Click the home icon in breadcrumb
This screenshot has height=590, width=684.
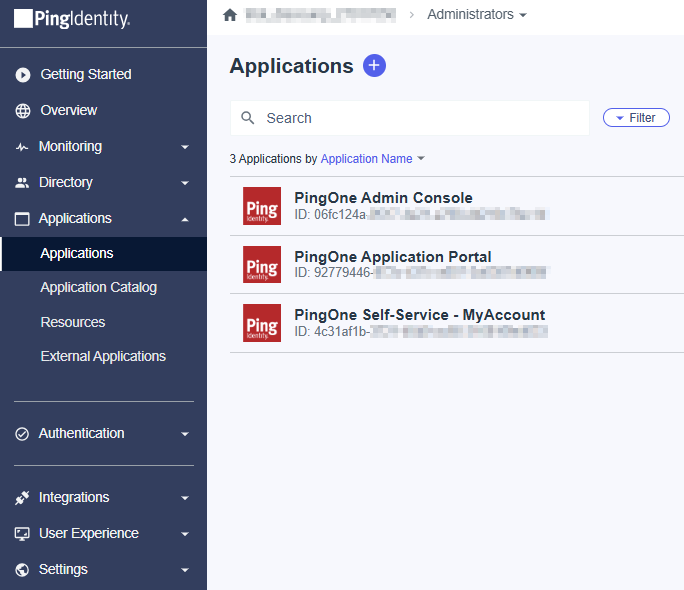(230, 15)
